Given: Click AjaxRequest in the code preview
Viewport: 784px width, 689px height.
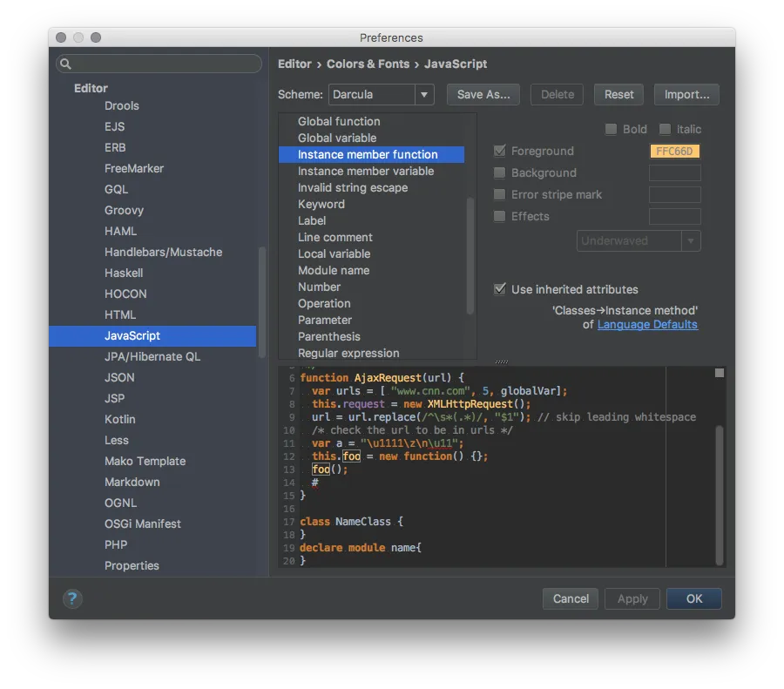Looking at the screenshot, I should pyautogui.click(x=388, y=377).
